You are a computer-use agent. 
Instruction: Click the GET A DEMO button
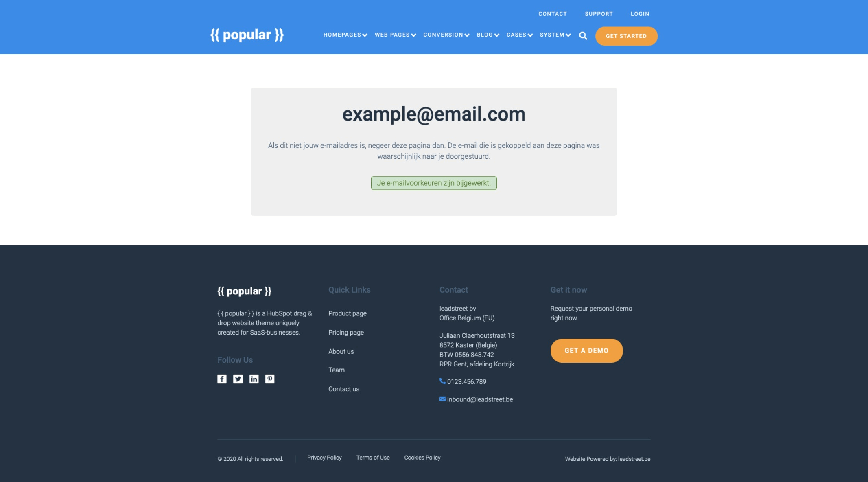coord(586,350)
